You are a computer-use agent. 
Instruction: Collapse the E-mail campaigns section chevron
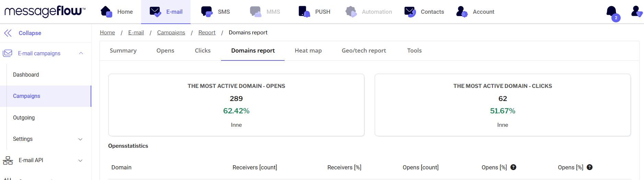point(81,53)
